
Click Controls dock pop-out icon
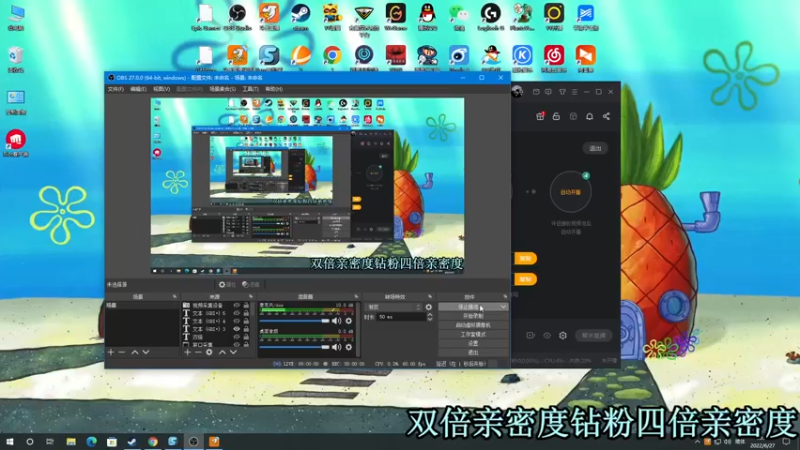505,296
